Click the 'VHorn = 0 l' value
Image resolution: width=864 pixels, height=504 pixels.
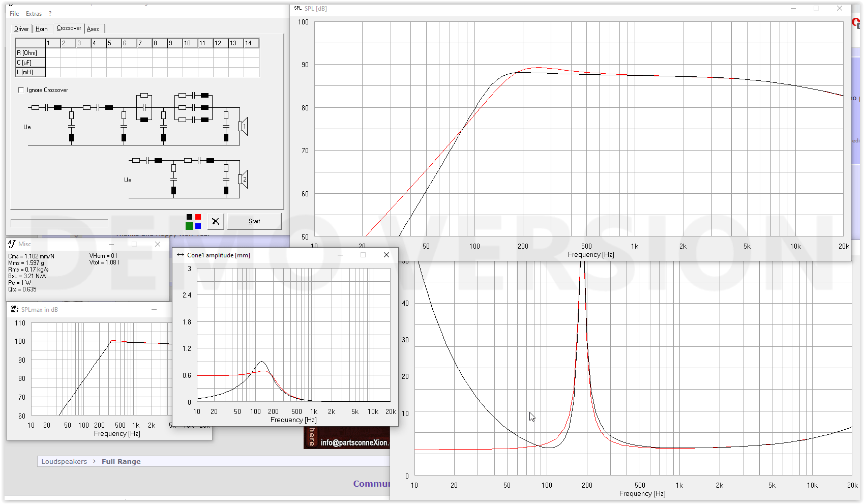pyautogui.click(x=103, y=256)
